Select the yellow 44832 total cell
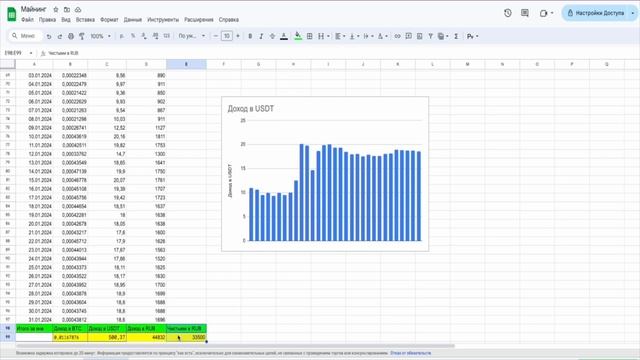This screenshot has height=360, width=640. click(146, 338)
